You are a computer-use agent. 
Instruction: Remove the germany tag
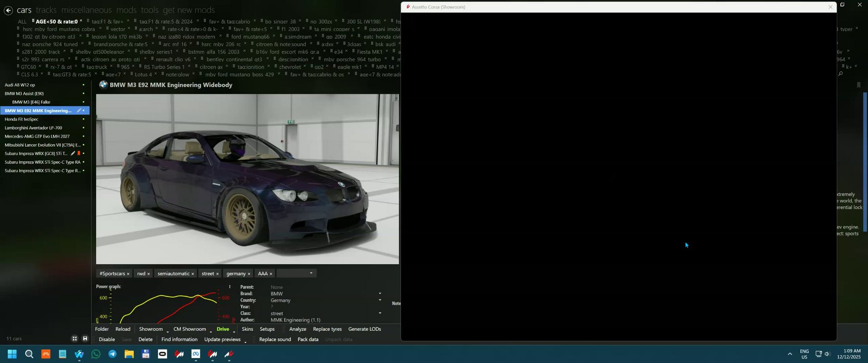[249, 274]
